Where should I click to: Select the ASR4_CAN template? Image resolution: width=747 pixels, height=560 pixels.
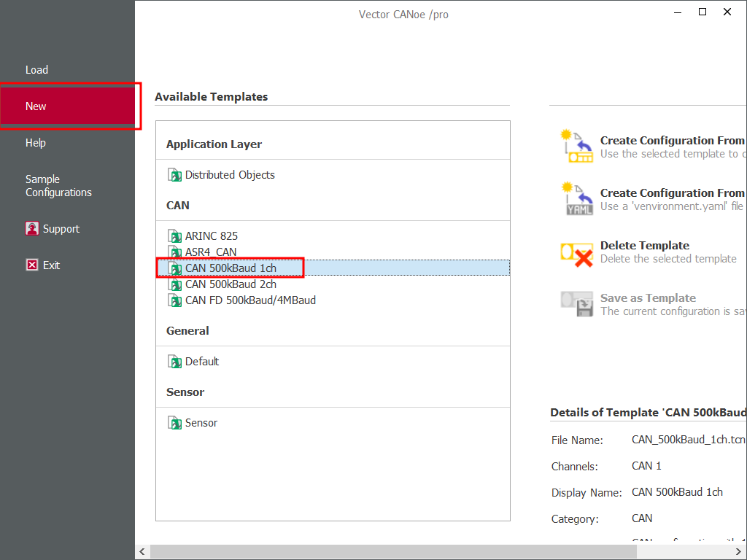coord(211,252)
